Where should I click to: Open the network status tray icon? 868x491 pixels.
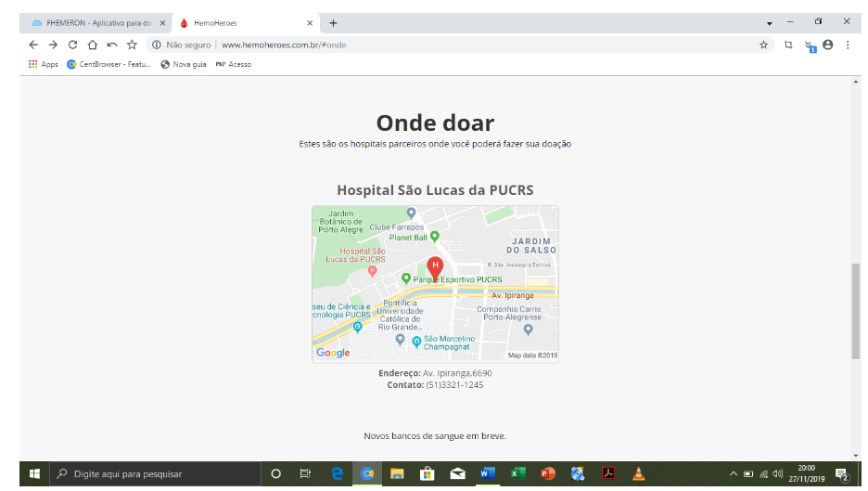point(764,473)
